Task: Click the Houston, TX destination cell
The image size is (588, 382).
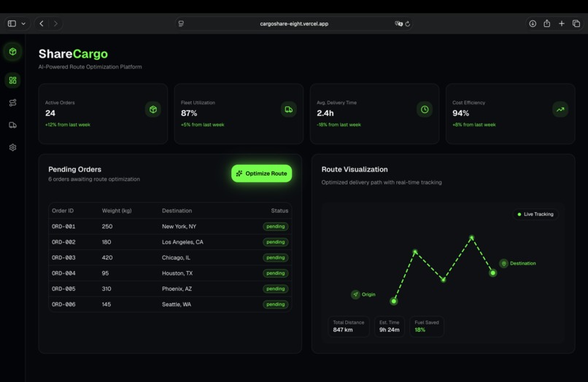Action: click(x=177, y=273)
